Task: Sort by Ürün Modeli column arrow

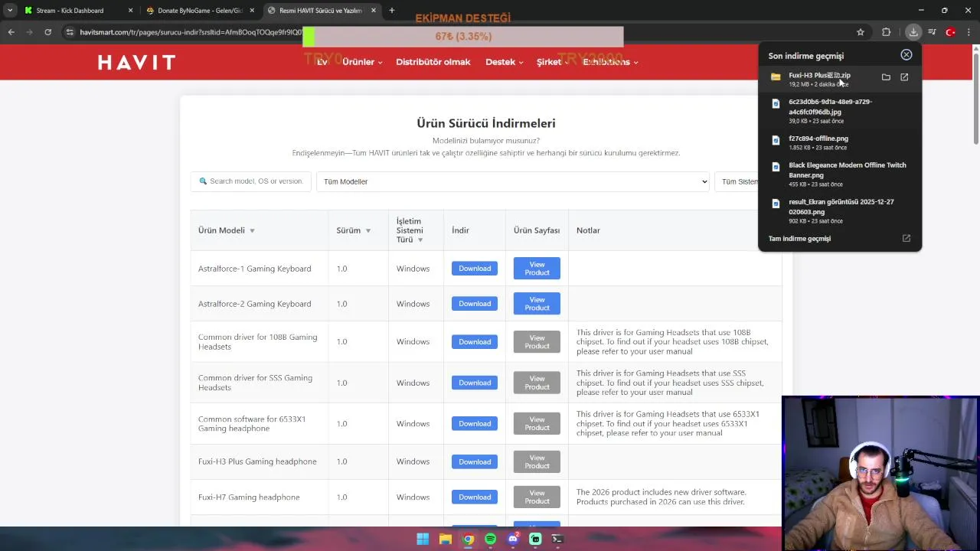Action: click(252, 230)
